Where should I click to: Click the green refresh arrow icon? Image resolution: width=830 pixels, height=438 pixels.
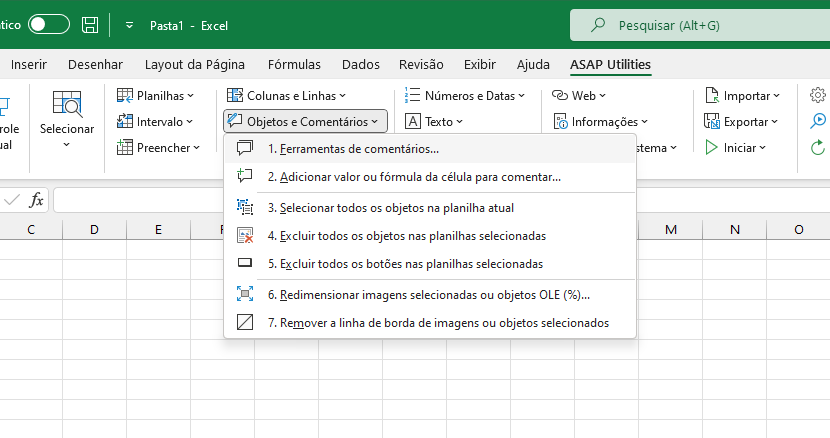818,147
